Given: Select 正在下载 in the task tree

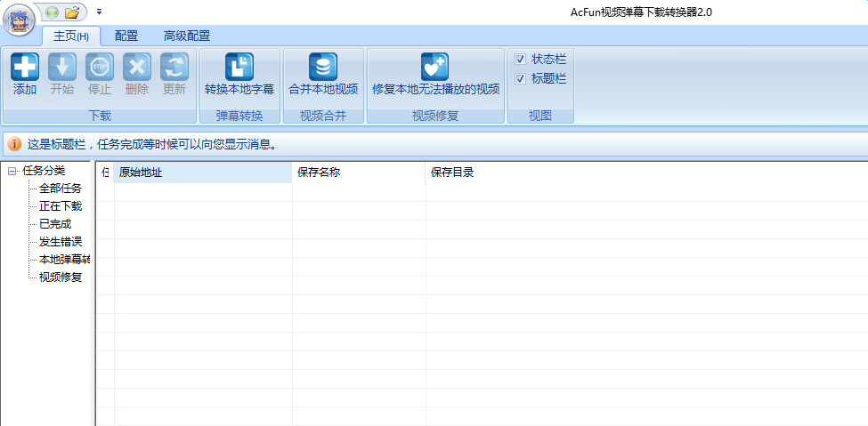Looking at the screenshot, I should (61, 206).
